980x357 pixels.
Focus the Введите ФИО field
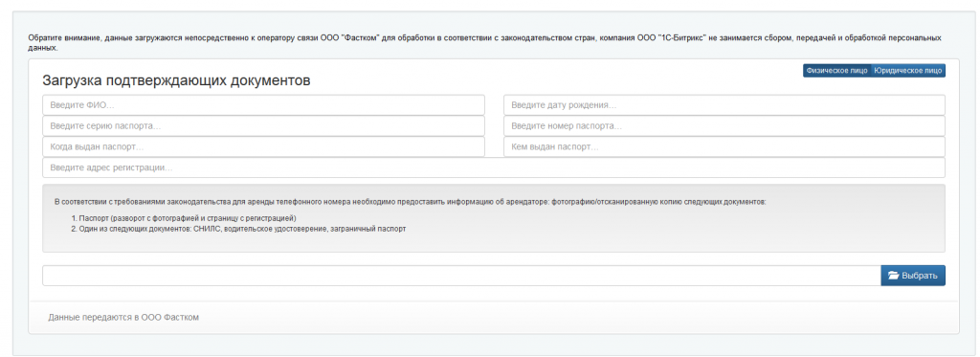click(x=264, y=105)
